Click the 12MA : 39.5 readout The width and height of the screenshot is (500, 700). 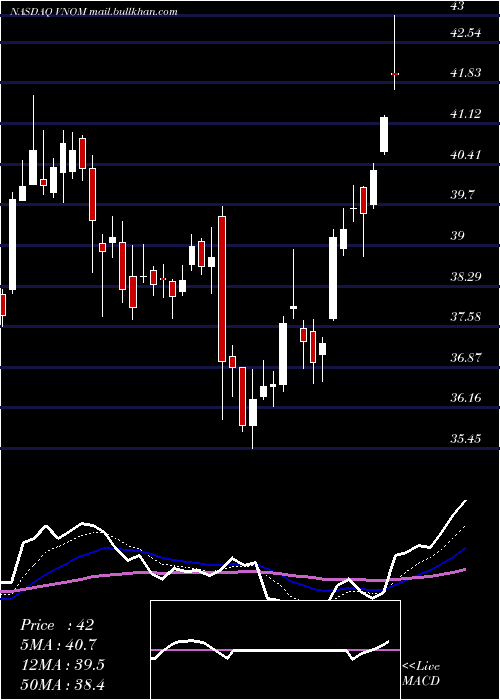click(x=62, y=665)
